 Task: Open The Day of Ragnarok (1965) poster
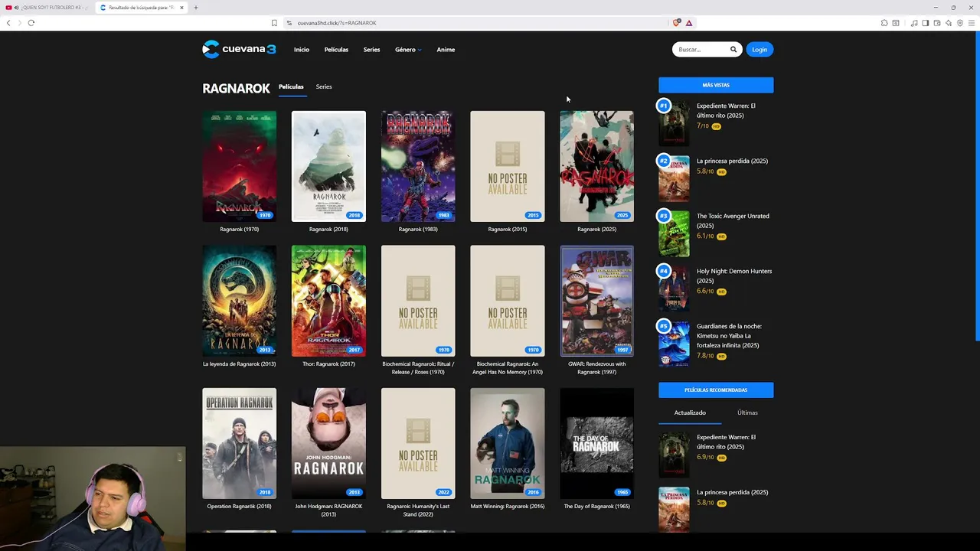coord(596,443)
